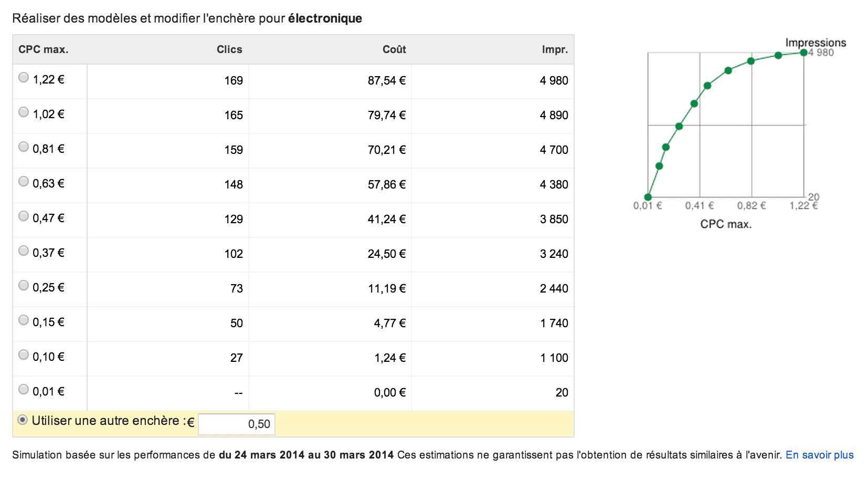Choose the 0,01 € bid radio button
Screen dimensions: 868x479
click(x=24, y=390)
